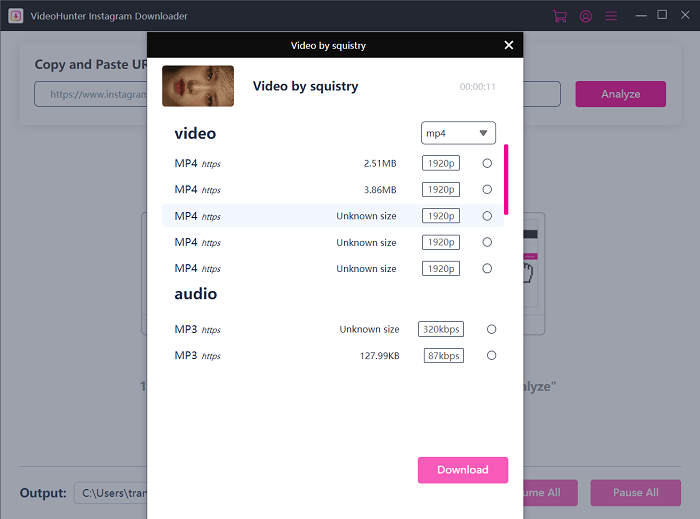This screenshot has height=519, width=700.
Task: Click the Output path field
Action: click(111, 493)
